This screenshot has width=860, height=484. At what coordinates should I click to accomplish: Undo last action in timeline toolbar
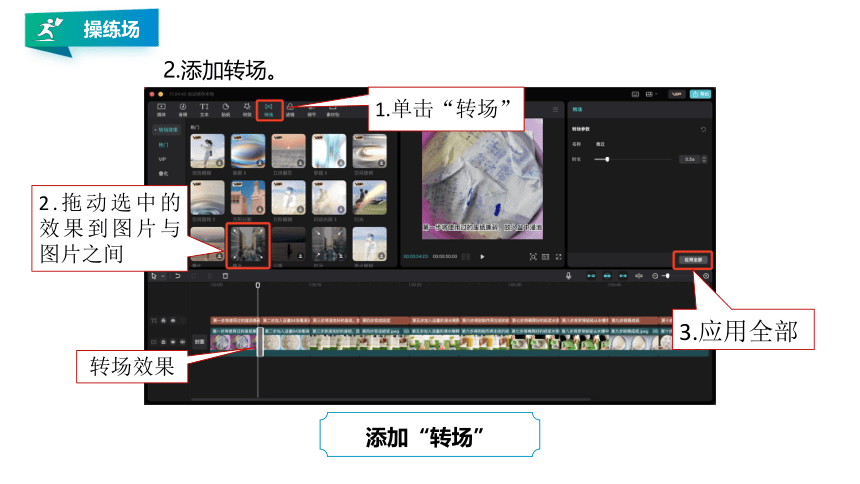click(178, 276)
